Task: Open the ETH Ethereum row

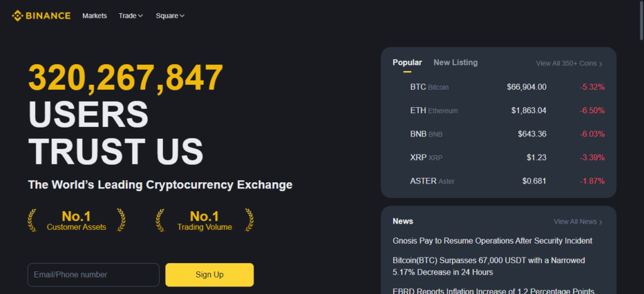Action: [x=499, y=111]
